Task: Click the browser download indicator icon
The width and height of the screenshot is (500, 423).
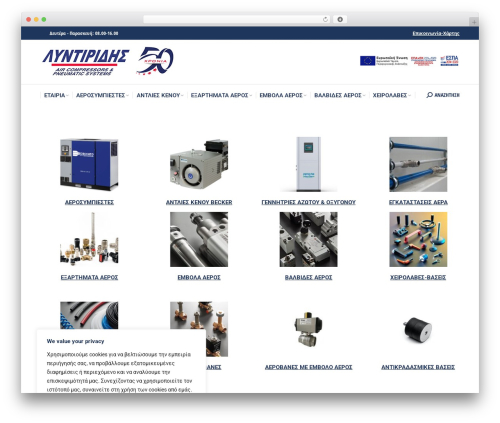Action: tap(340, 19)
